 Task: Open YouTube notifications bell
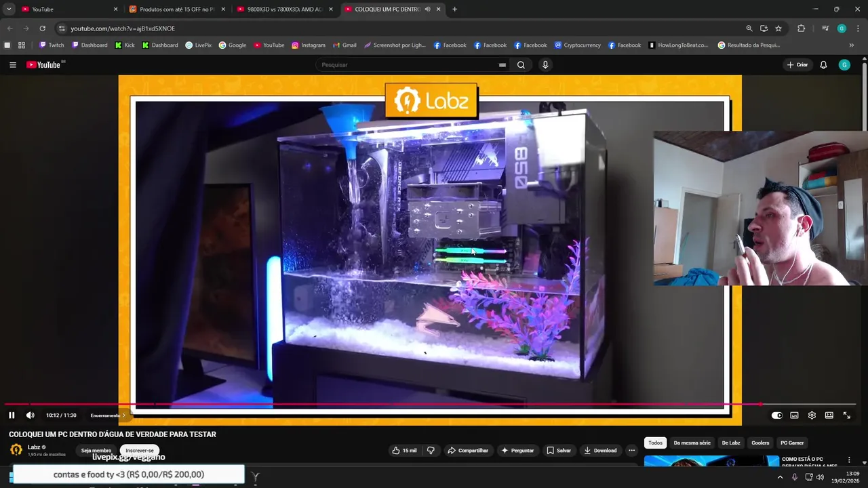tap(823, 65)
